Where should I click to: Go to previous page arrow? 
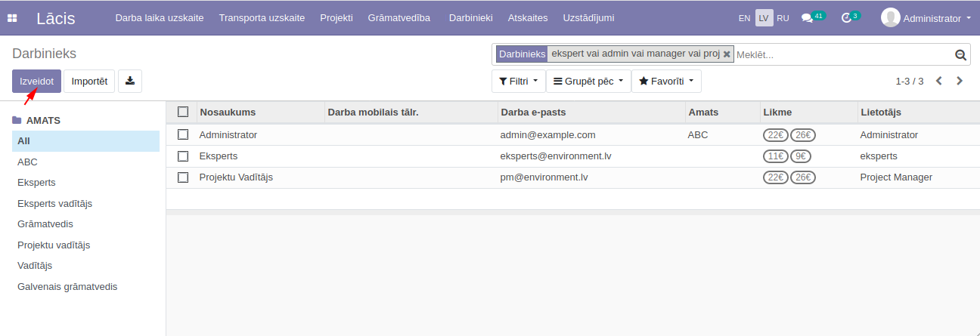tap(939, 81)
